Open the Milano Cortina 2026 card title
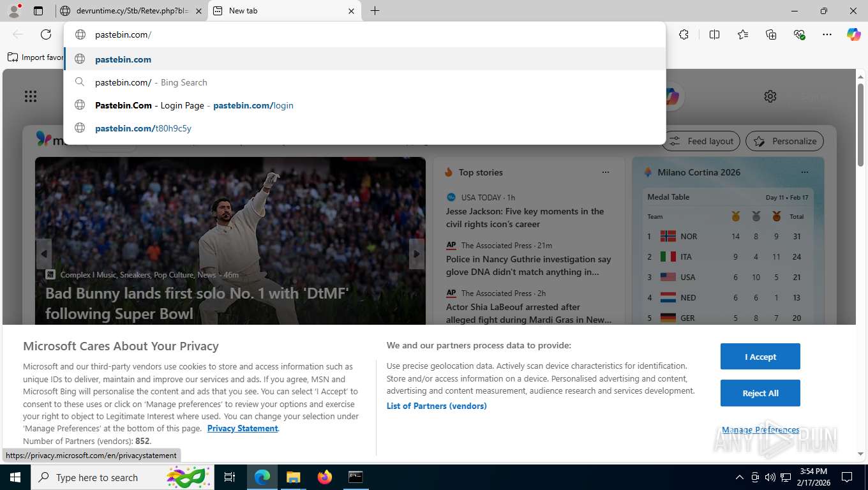Viewport: 868px width, 490px height. 699,172
